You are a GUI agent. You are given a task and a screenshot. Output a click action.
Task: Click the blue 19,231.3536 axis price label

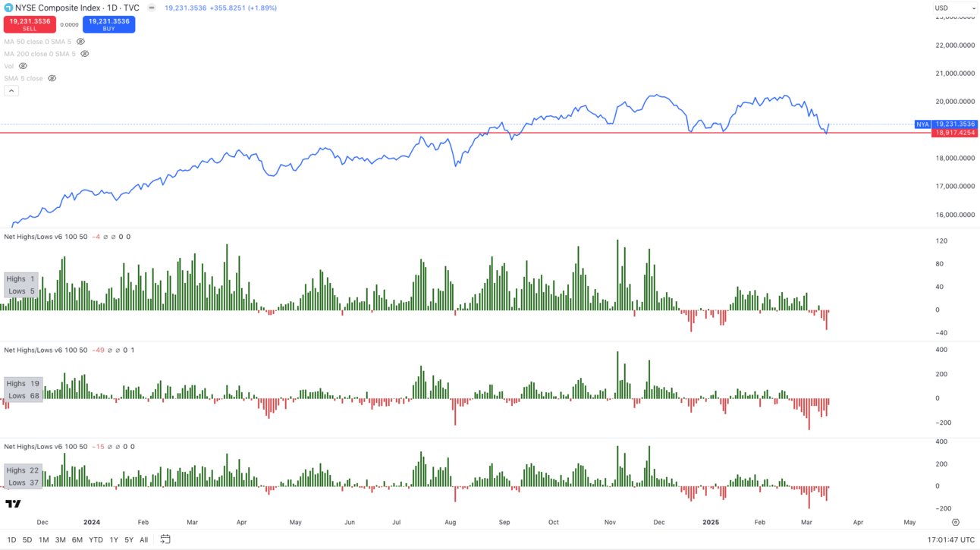click(955, 124)
